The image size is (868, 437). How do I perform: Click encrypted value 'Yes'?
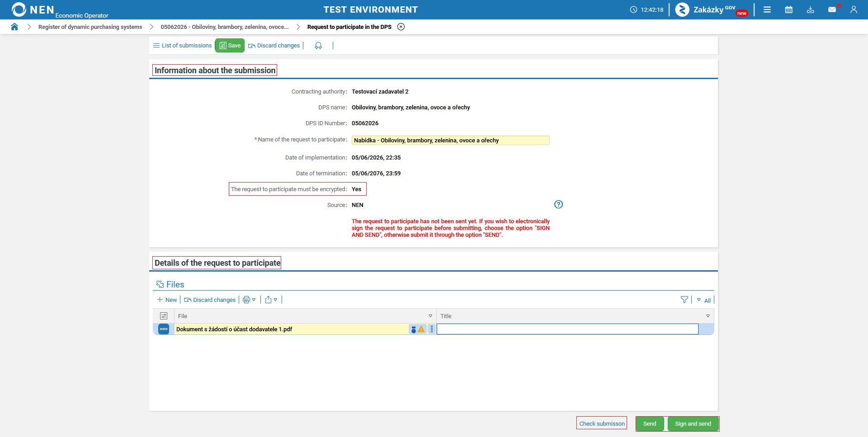coord(357,189)
